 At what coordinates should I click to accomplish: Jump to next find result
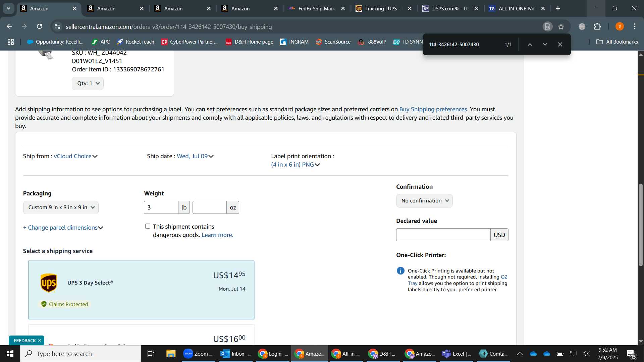tap(545, 44)
